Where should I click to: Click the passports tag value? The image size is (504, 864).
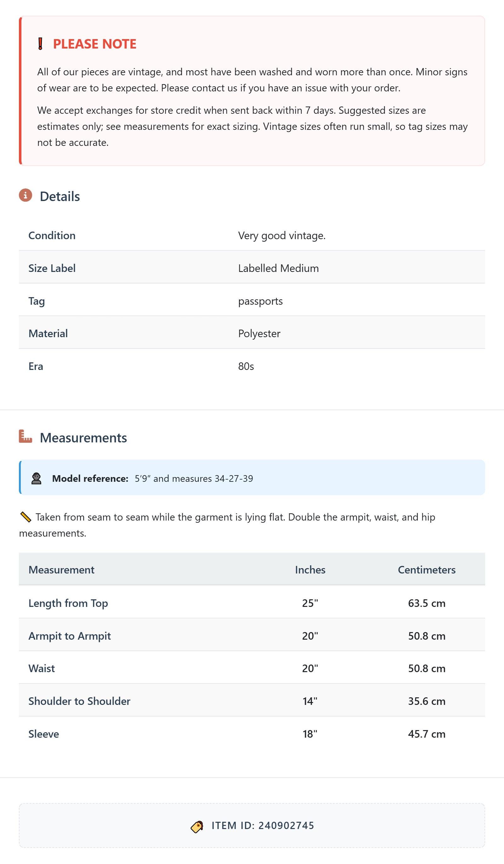261,301
